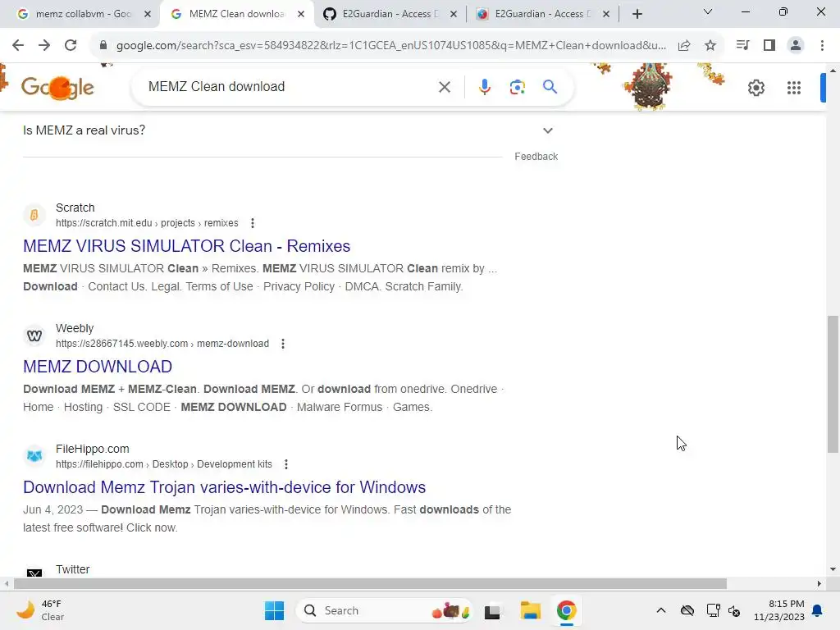Open the black terminal-like app in taskbar
The width and height of the screenshot is (840, 630).
coord(492,611)
